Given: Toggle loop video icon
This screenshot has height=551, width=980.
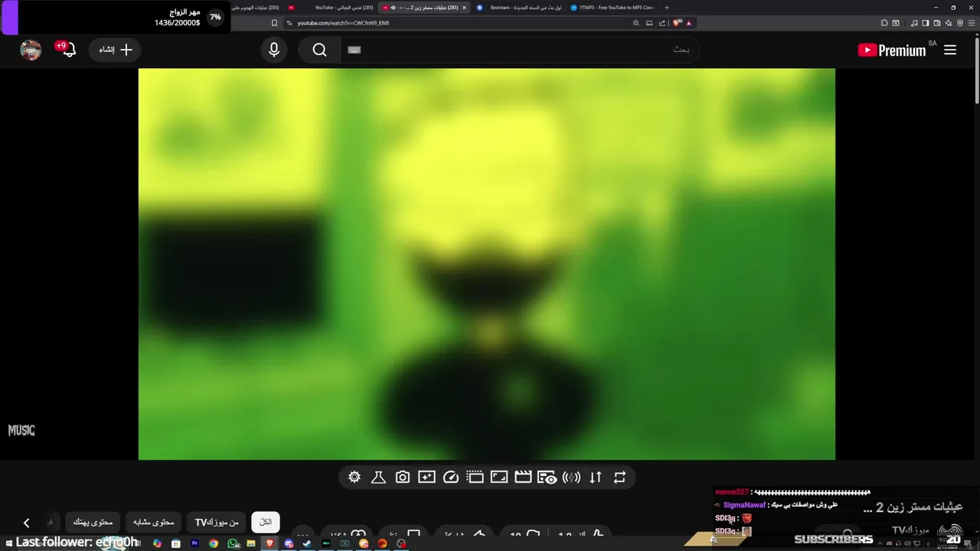Looking at the screenshot, I should 620,477.
